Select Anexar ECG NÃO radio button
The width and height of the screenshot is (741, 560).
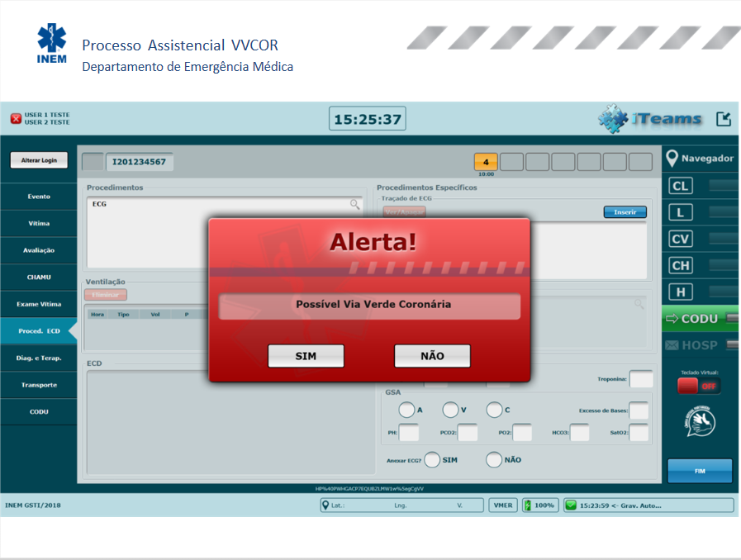(x=494, y=460)
